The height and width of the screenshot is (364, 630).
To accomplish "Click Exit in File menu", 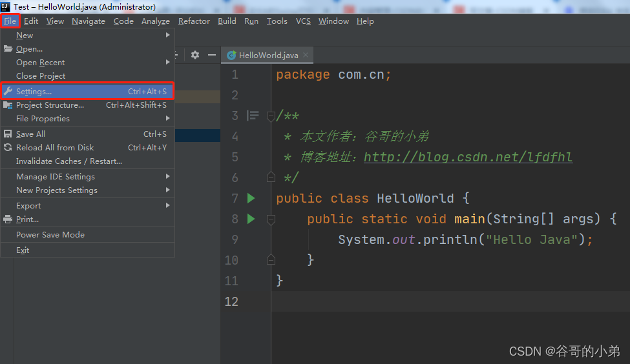I will tap(88, 250).
